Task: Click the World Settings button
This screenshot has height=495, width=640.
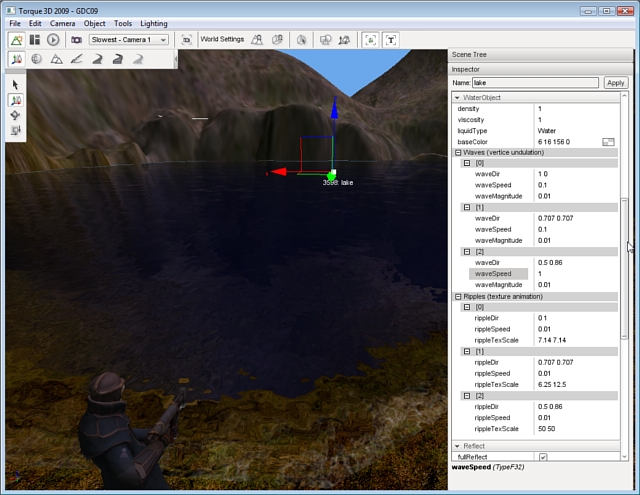Action: point(221,40)
